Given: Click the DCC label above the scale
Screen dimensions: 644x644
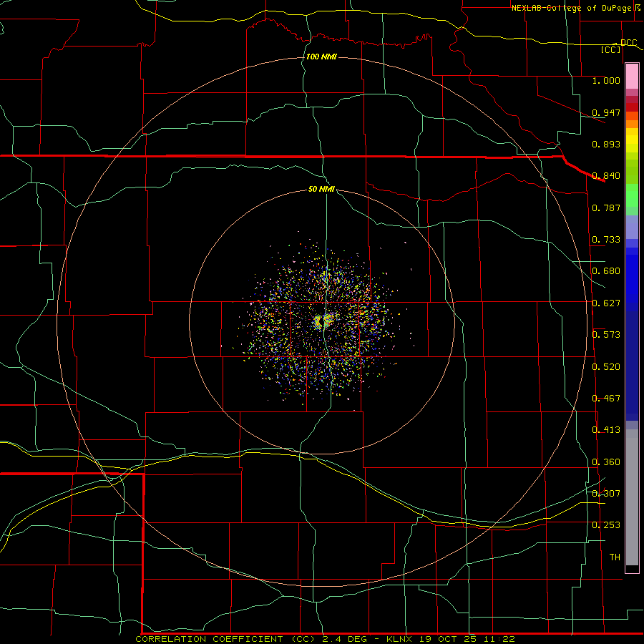Looking at the screenshot, I should 629,42.
